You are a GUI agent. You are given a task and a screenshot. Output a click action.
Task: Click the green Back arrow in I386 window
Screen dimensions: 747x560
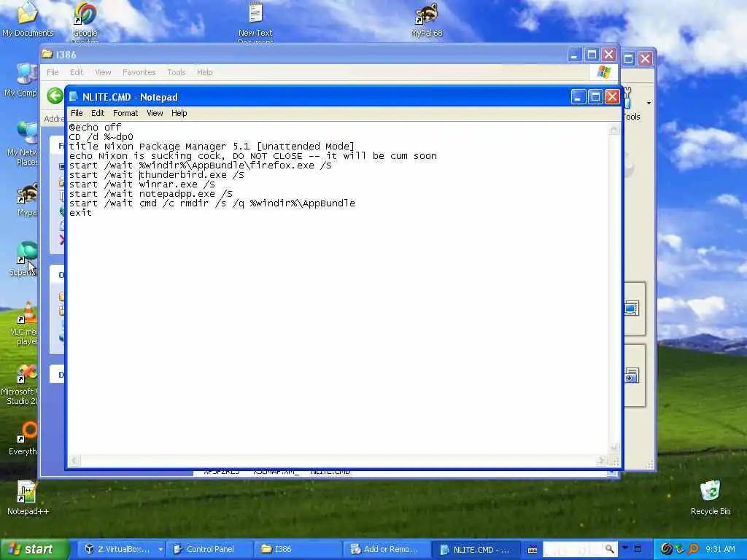[x=55, y=96]
